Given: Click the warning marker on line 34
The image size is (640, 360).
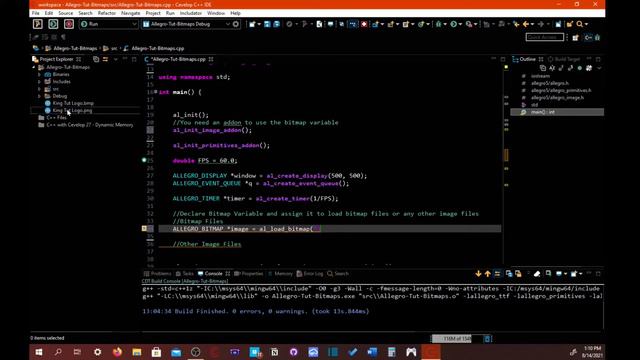Looking at the screenshot, I should (x=144, y=229).
